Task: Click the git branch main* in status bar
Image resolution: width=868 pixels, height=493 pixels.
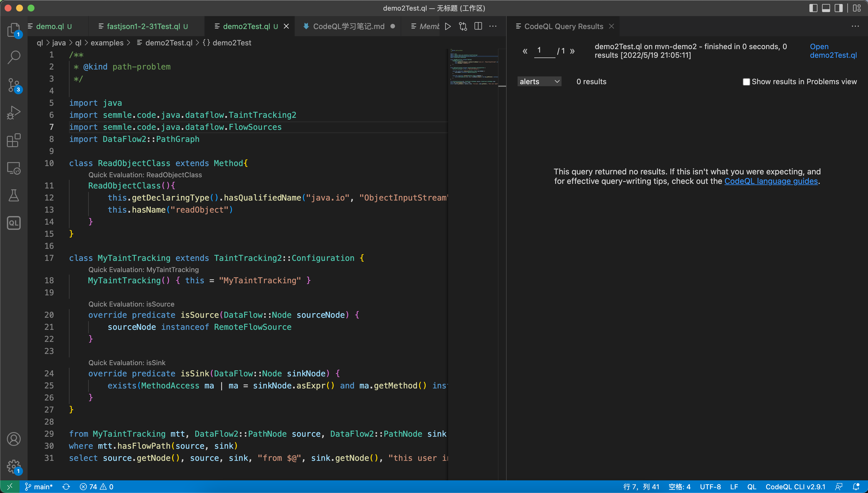Action: (39, 487)
